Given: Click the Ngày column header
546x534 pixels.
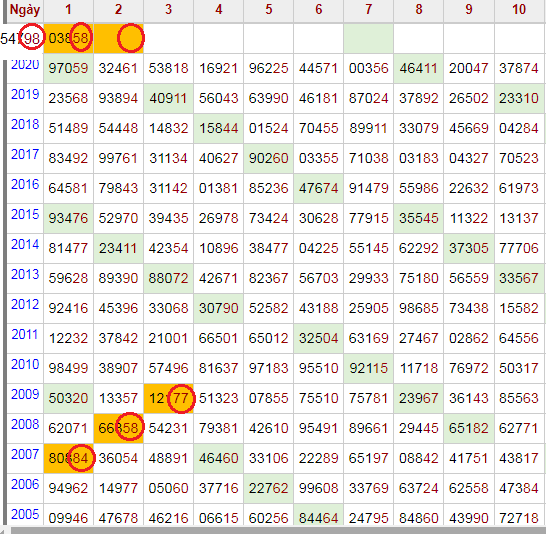Looking at the screenshot, I should [x=25, y=10].
